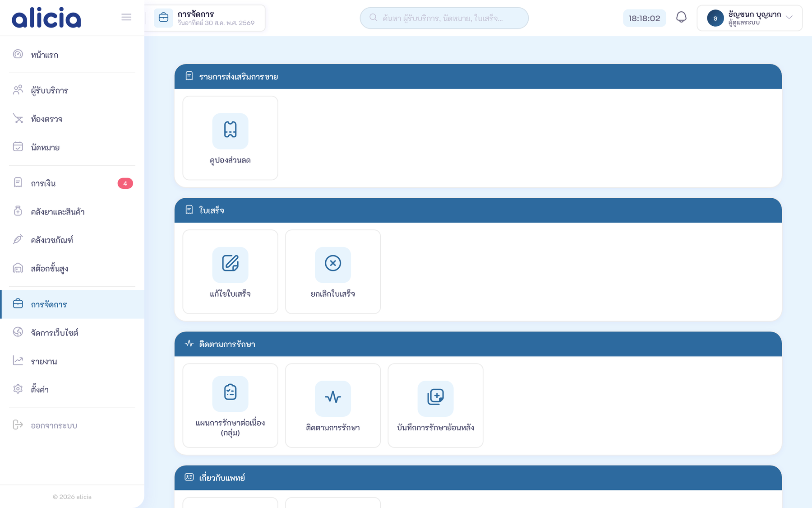
Task: Click the นัดหมาย calendar icon
Action: pyautogui.click(x=18, y=147)
